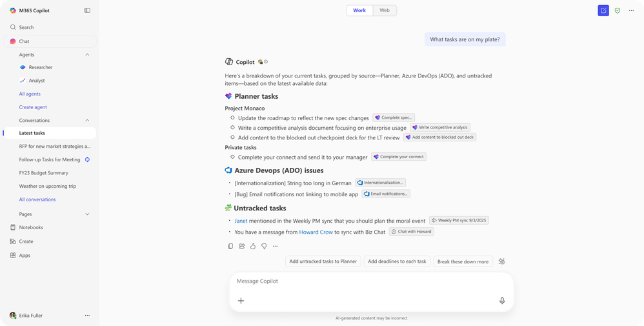Click the Copilot logo in the response header
644x326 pixels.
pos(229,62)
